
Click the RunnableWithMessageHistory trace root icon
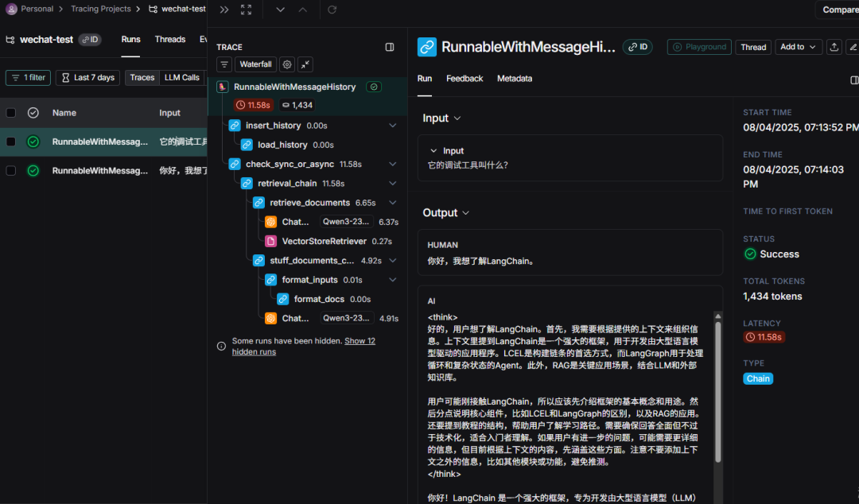(x=223, y=87)
